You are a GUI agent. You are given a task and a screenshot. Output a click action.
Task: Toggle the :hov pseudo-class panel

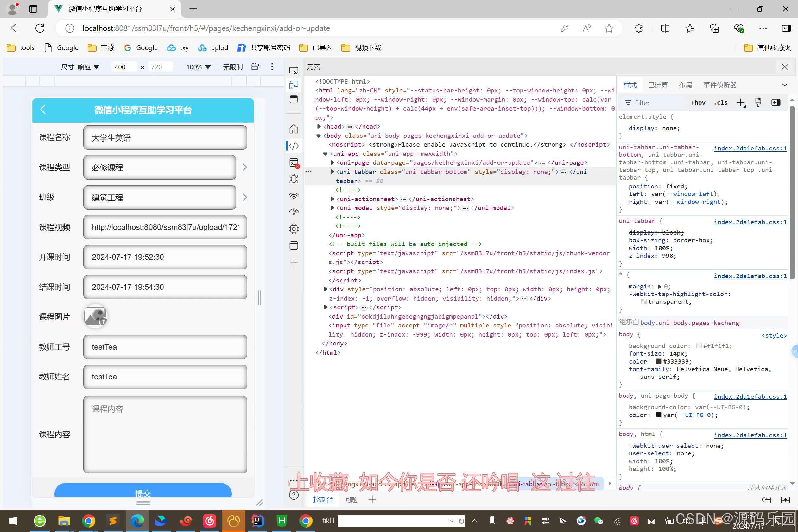[x=698, y=102]
